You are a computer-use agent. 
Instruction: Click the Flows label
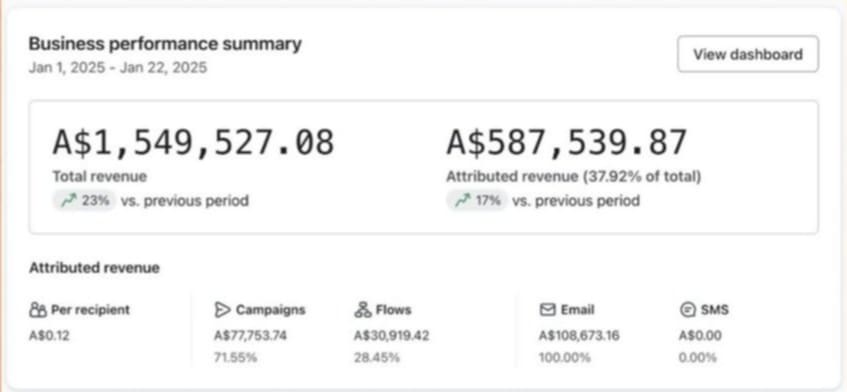coord(394,310)
